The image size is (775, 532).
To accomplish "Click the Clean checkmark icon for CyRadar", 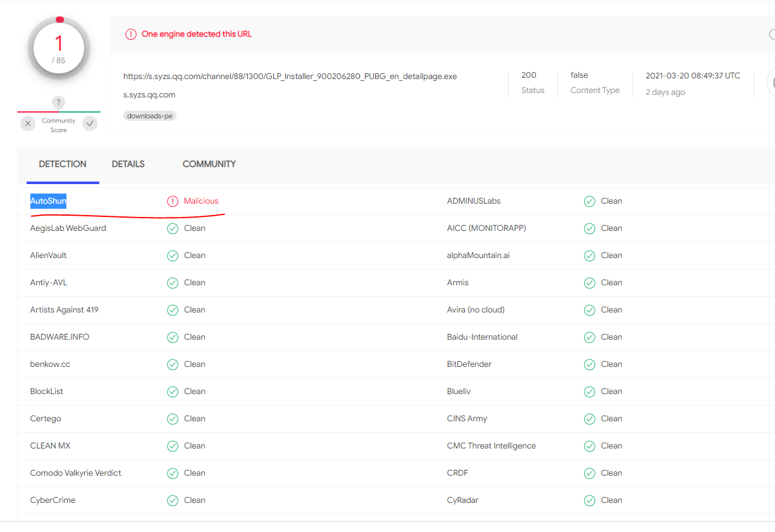I will tap(590, 500).
